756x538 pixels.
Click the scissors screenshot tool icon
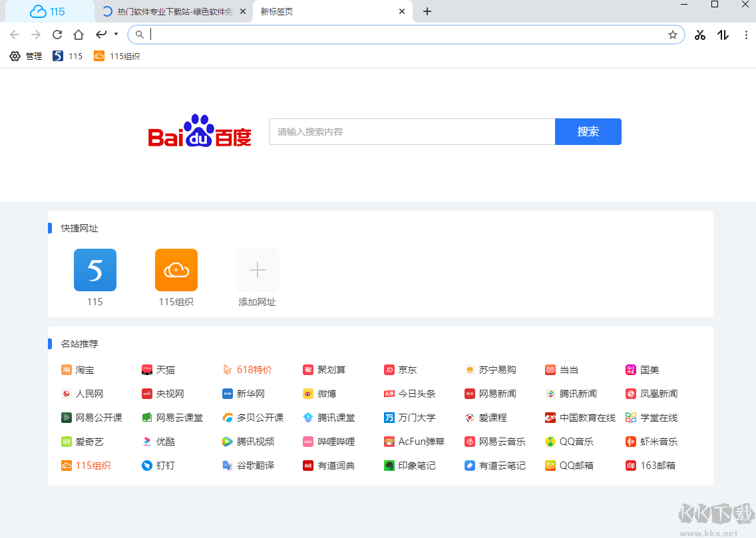(x=700, y=35)
